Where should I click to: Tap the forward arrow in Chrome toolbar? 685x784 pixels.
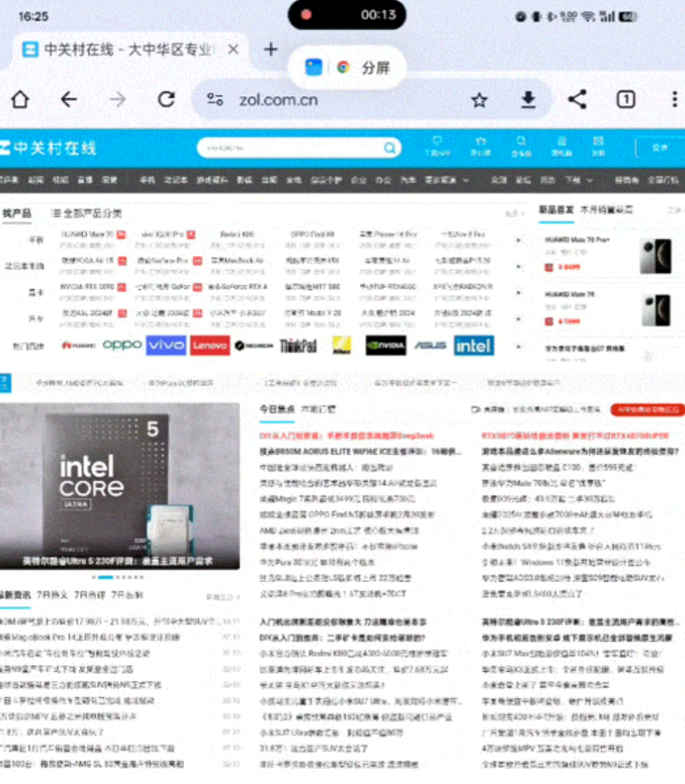click(x=118, y=99)
